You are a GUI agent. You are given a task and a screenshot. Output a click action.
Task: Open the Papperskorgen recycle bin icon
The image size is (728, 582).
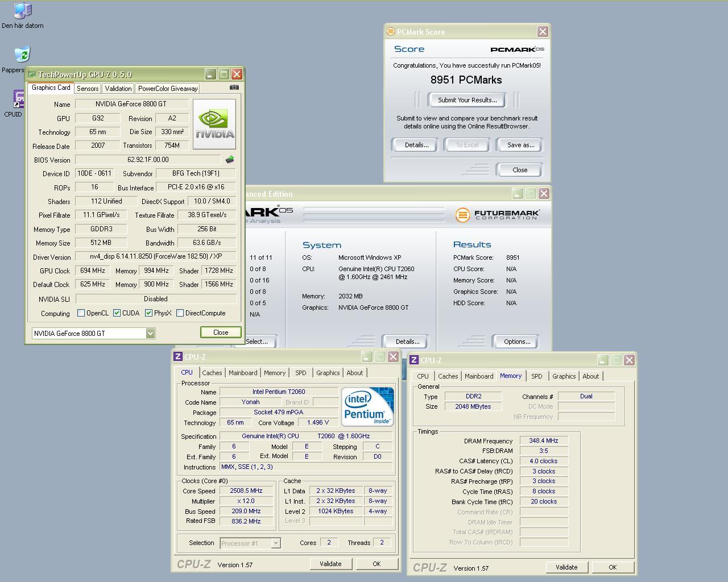point(22,55)
